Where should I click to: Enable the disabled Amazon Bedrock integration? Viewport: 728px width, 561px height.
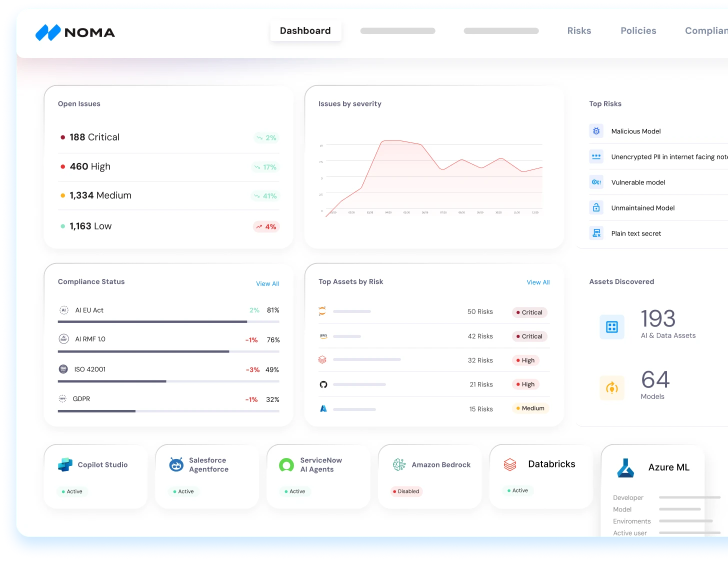coord(406,491)
